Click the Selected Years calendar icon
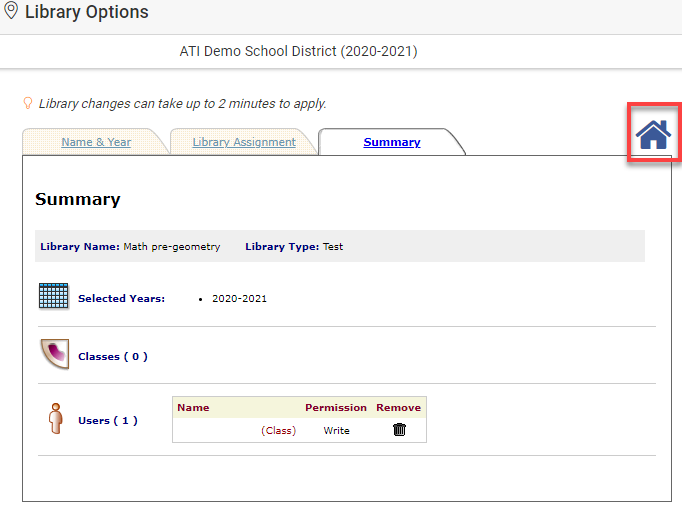 (53, 297)
